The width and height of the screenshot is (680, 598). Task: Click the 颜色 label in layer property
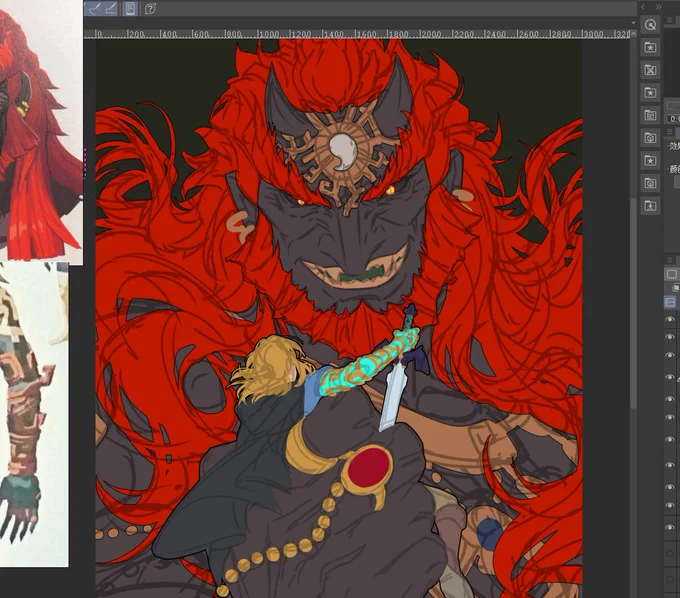tap(675, 169)
